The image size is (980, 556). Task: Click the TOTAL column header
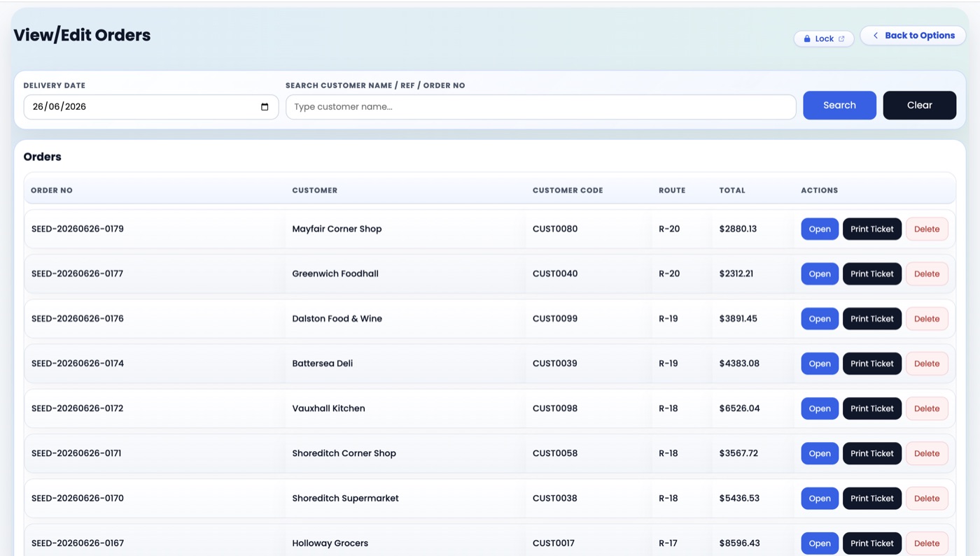[x=732, y=190]
